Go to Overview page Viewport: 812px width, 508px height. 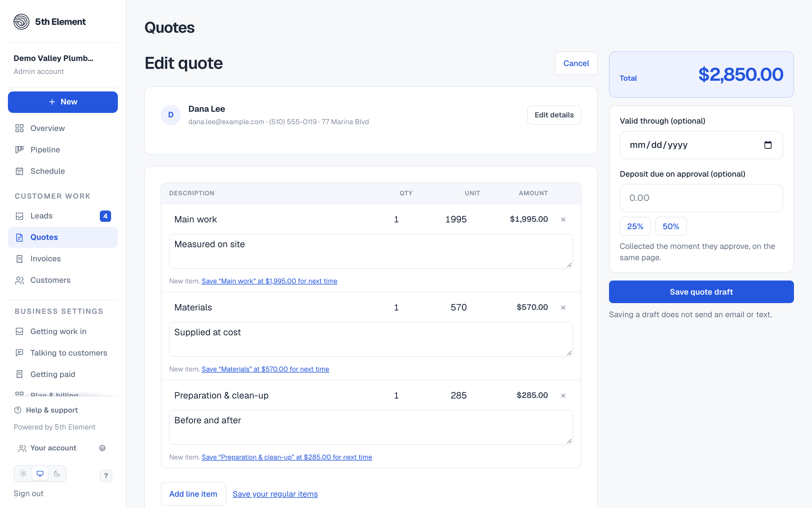[63, 128]
